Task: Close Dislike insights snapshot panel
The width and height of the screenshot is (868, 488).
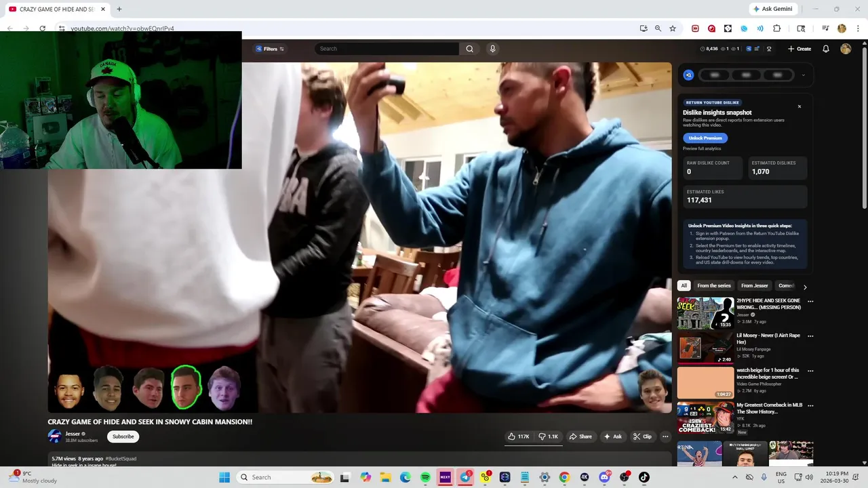Action: click(799, 106)
